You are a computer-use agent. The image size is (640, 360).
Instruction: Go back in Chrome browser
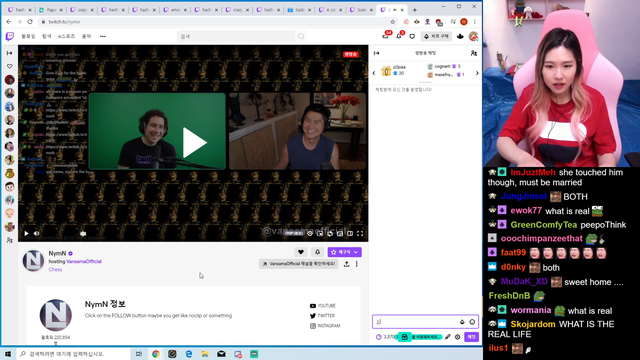pos(9,22)
